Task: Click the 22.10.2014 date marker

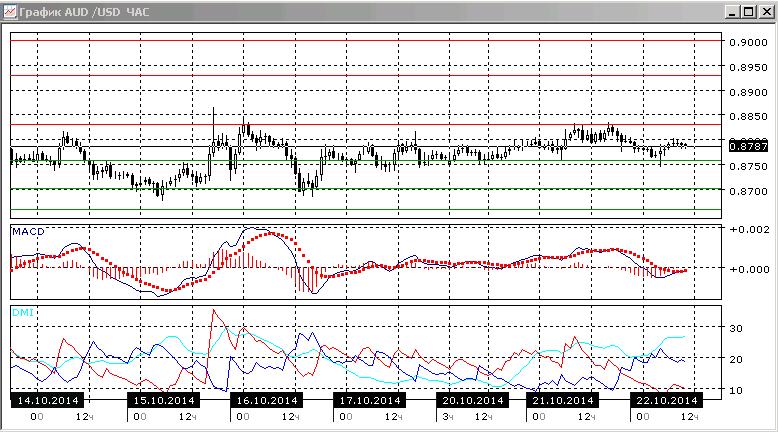Action: 666,400
